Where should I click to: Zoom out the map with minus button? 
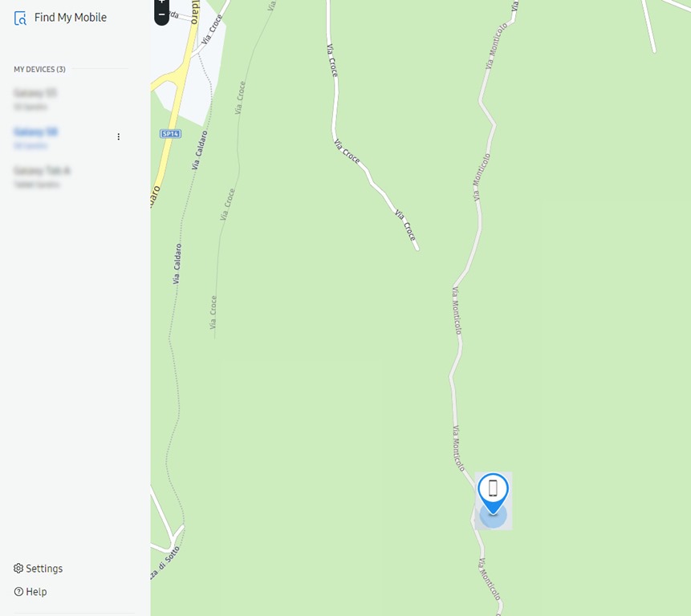click(x=162, y=15)
